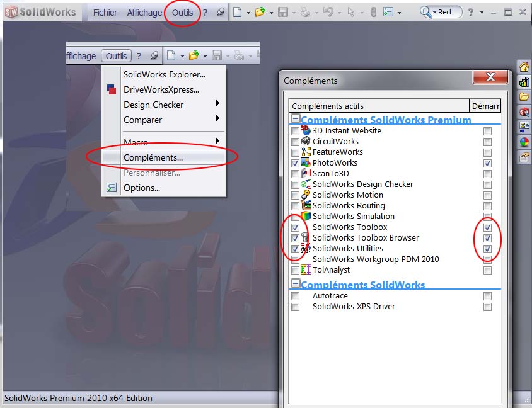Toggle SolidWorks Toolbox Browser startup checkbox
This screenshot has width=532, height=408.
click(x=487, y=238)
